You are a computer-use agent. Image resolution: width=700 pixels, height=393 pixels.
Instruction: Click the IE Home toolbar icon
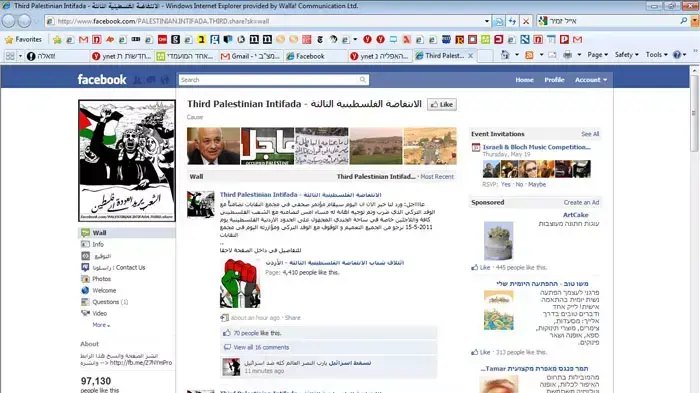pos(505,55)
